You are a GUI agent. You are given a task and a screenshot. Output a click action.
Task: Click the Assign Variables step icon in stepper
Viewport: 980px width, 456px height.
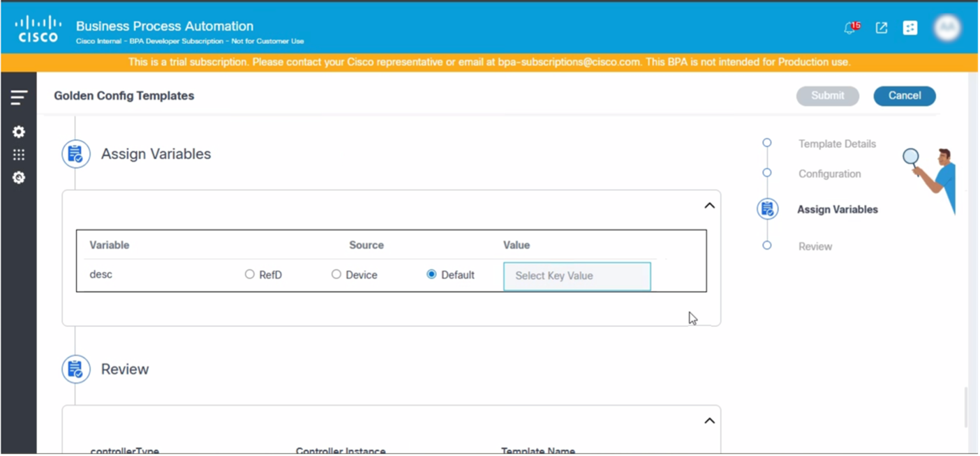point(768,208)
